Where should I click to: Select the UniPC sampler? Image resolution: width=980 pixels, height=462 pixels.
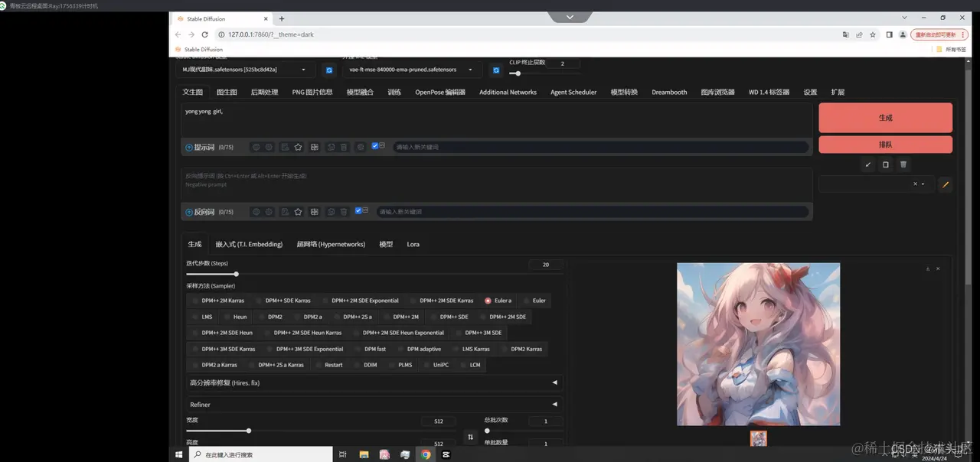pyautogui.click(x=436, y=365)
